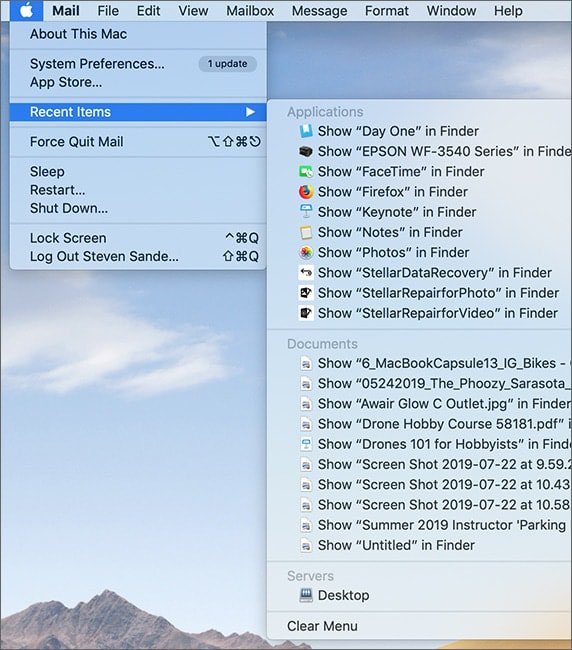This screenshot has height=650, width=572.
Task: Click the Notes app icon
Action: [306, 232]
